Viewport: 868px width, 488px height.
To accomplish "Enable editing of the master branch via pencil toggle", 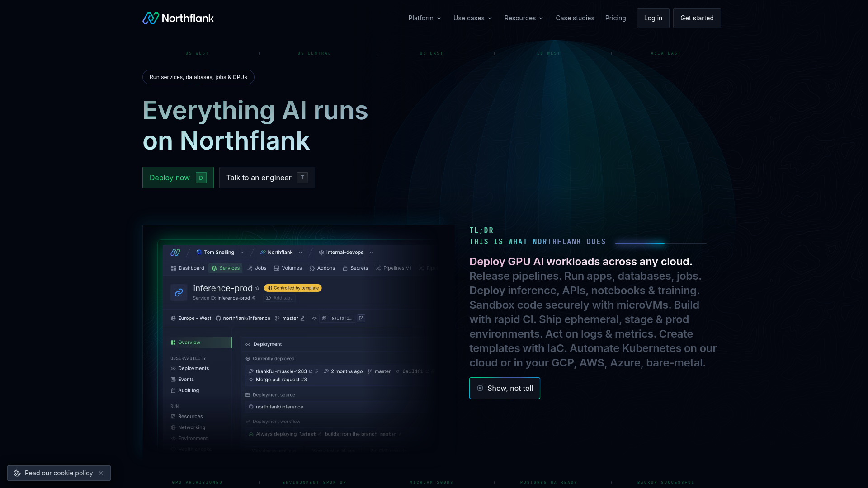I will (x=302, y=318).
